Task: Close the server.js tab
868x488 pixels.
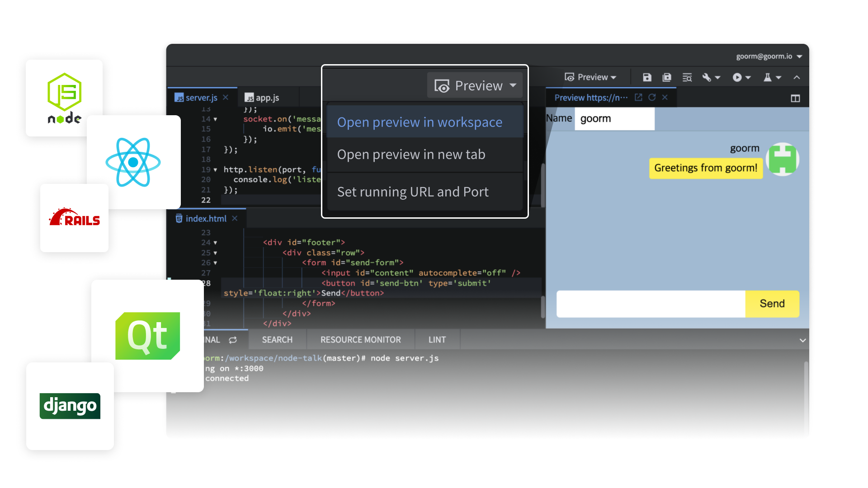Action: 226,97
